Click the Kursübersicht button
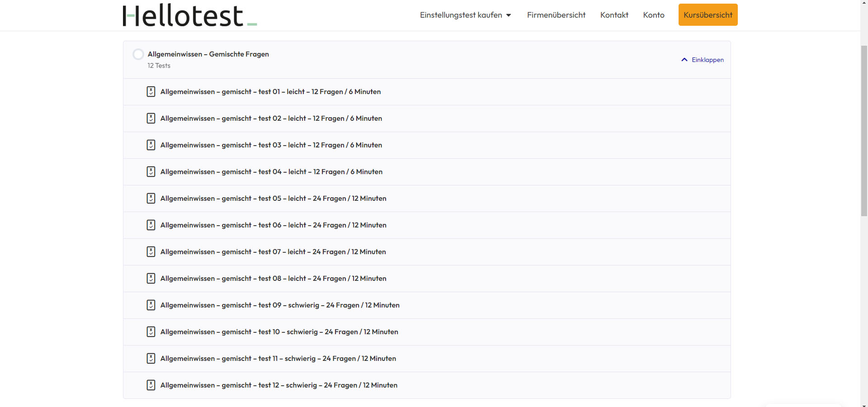The width and height of the screenshot is (868, 407). [x=708, y=15]
